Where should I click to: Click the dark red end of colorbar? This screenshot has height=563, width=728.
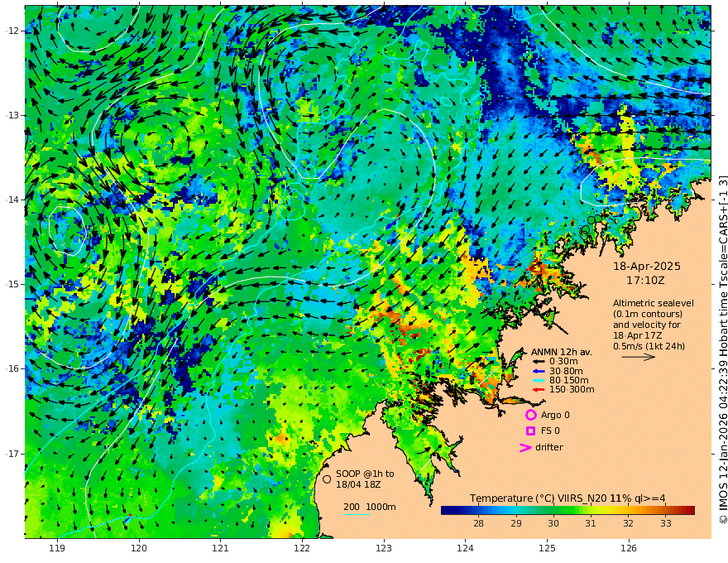coord(690,510)
